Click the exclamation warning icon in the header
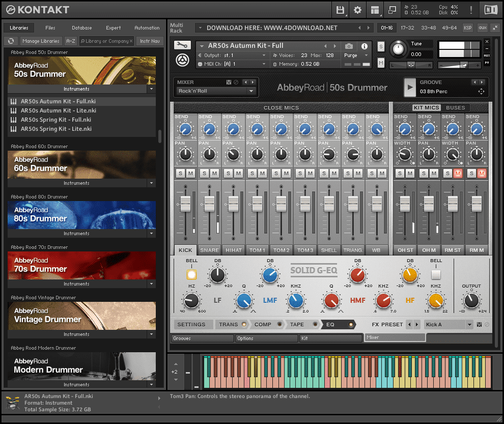 coord(471,9)
